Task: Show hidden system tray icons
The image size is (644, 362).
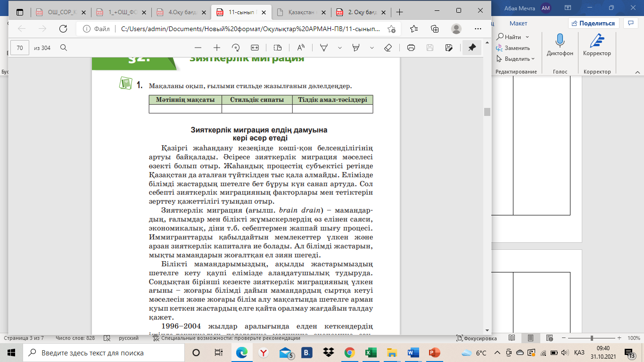Action: [x=498, y=353]
